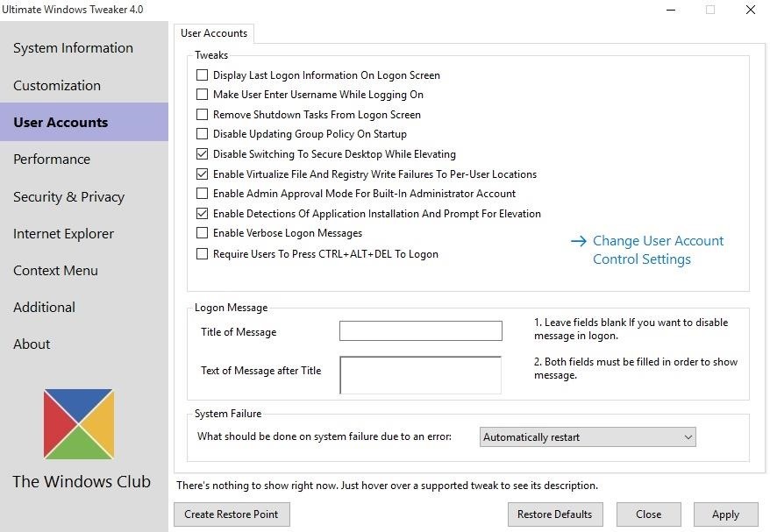770x532 pixels.
Task: Select User Accounts in sidebar
Action: (84, 122)
